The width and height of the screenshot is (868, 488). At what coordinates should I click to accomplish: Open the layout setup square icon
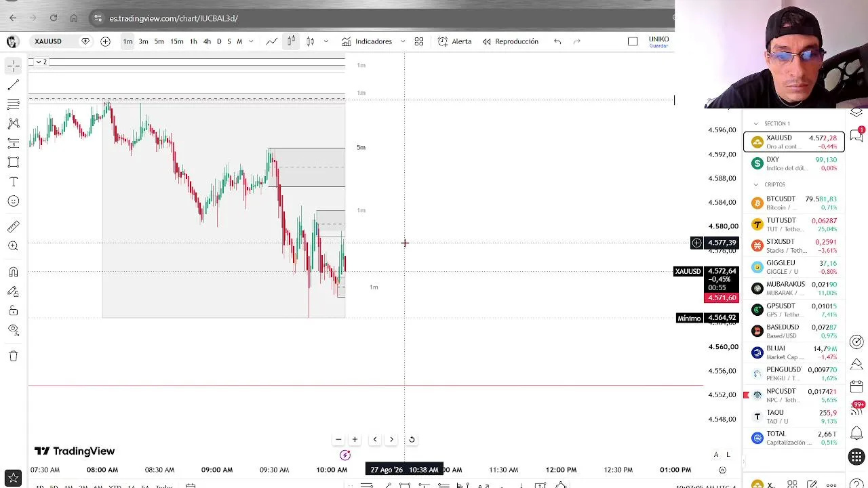click(x=633, y=41)
